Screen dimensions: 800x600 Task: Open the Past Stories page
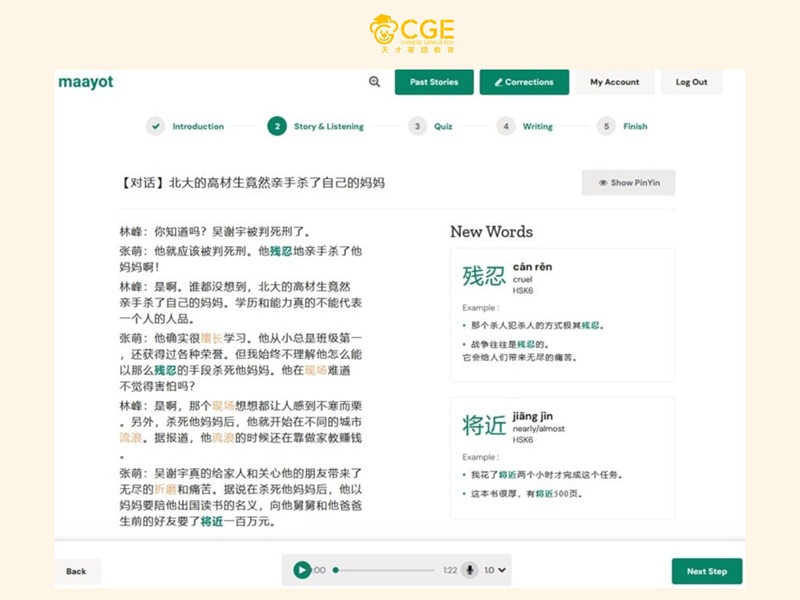[433, 82]
